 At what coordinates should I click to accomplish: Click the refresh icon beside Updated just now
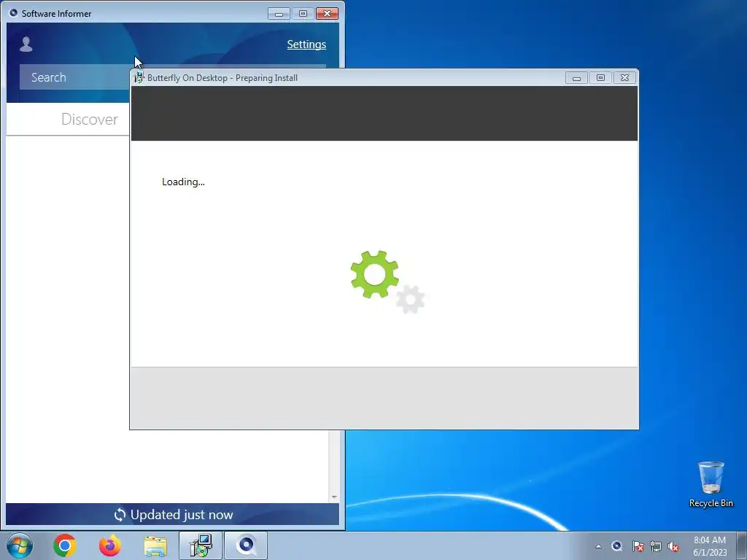(x=120, y=515)
